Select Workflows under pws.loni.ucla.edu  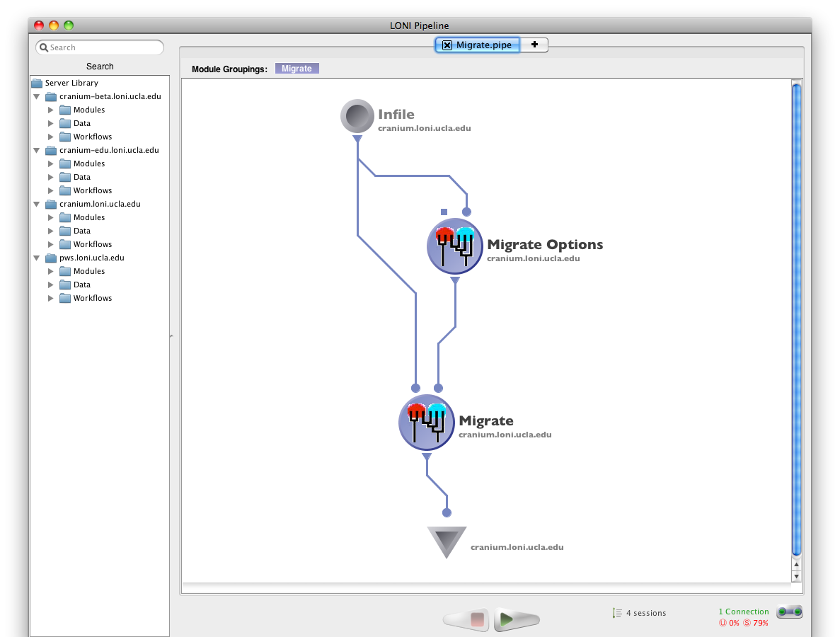93,298
